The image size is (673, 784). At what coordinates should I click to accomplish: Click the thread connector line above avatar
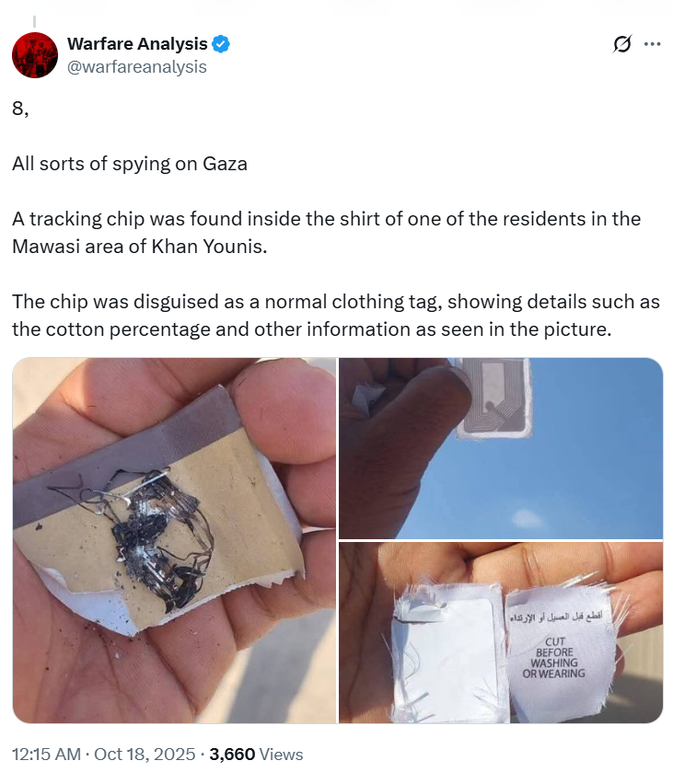point(35,21)
